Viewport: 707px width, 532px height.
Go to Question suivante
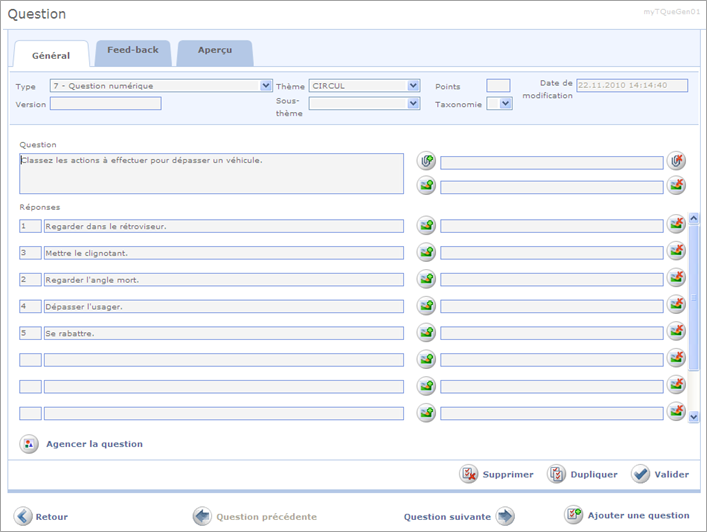coord(458,516)
